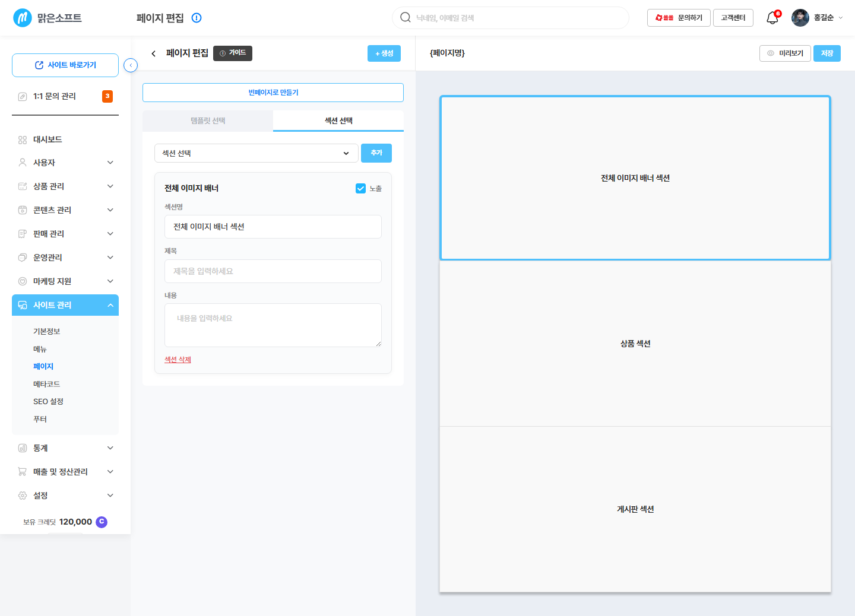
Task: Open 메타코드 submenu item
Action: point(47,384)
